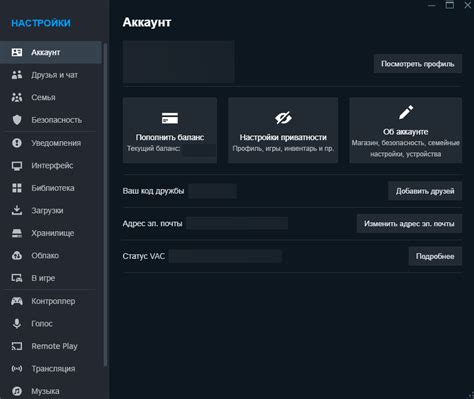Minimize the settings window
The height and width of the screenshot is (399, 474).
[432, 5]
